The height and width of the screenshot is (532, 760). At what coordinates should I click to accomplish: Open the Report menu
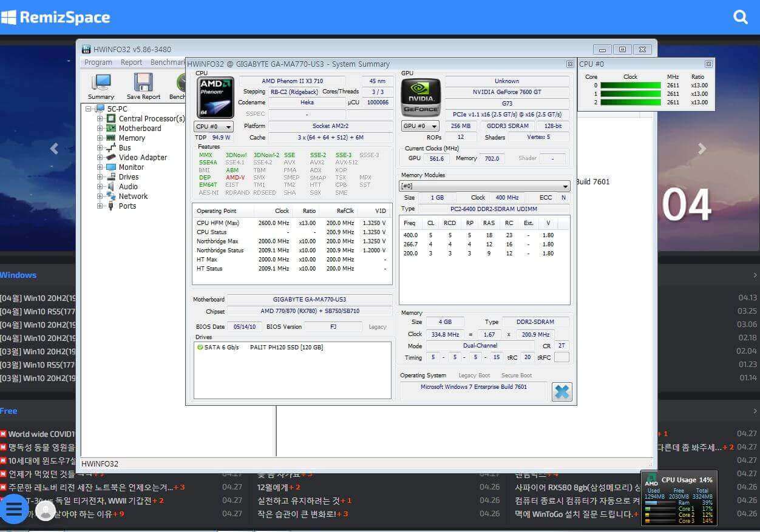coord(131,62)
